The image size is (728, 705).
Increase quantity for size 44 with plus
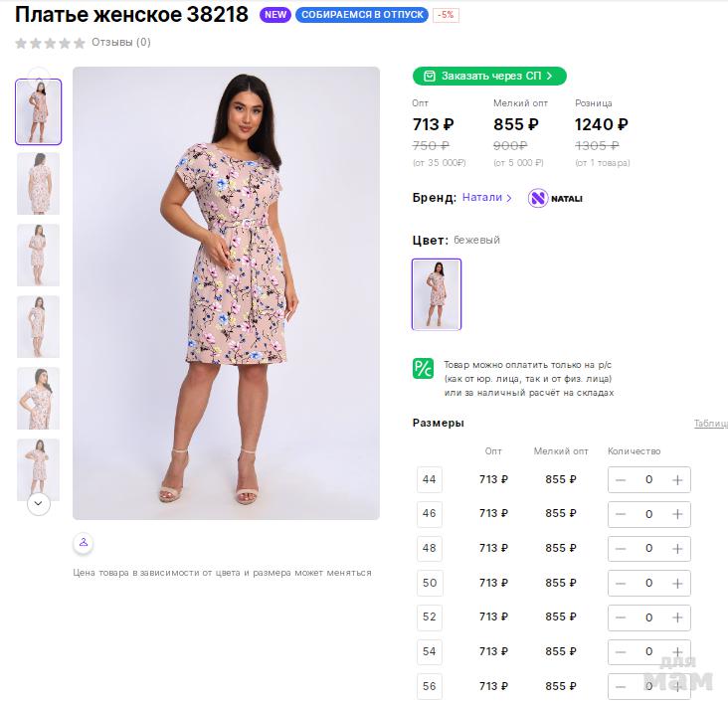coord(677,480)
